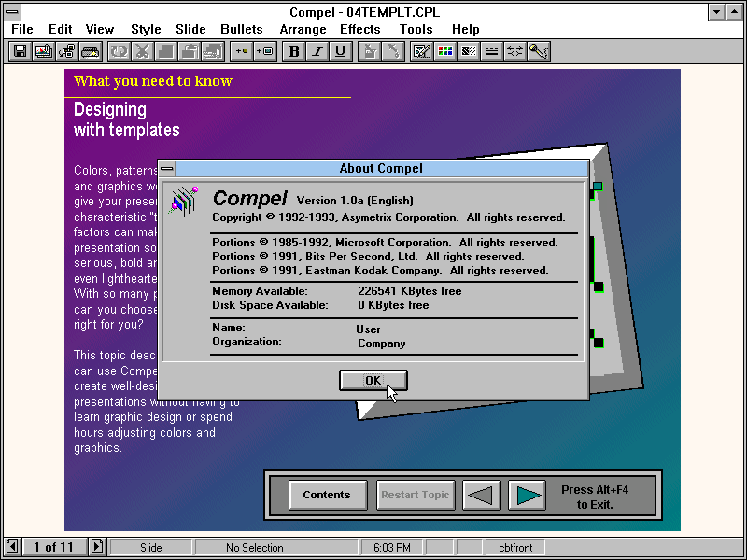Open the color grid palette icon
The width and height of the screenshot is (747, 560).
445,51
